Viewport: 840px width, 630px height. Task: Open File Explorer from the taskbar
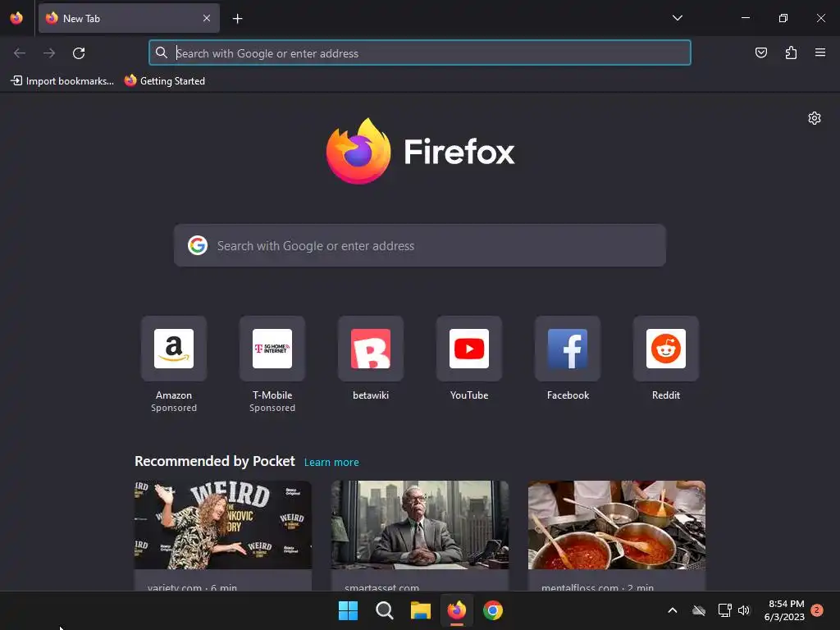tap(421, 610)
